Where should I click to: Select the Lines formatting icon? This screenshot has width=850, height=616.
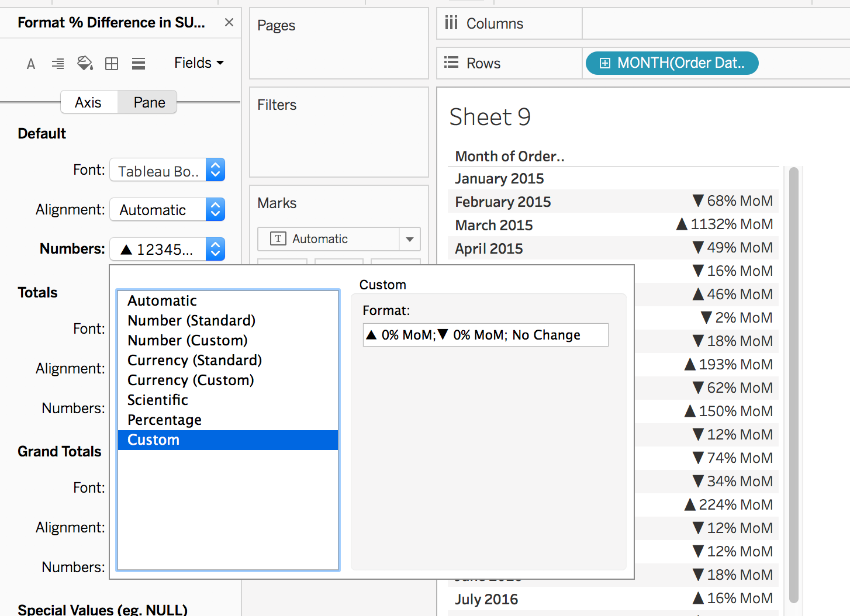[x=139, y=64]
